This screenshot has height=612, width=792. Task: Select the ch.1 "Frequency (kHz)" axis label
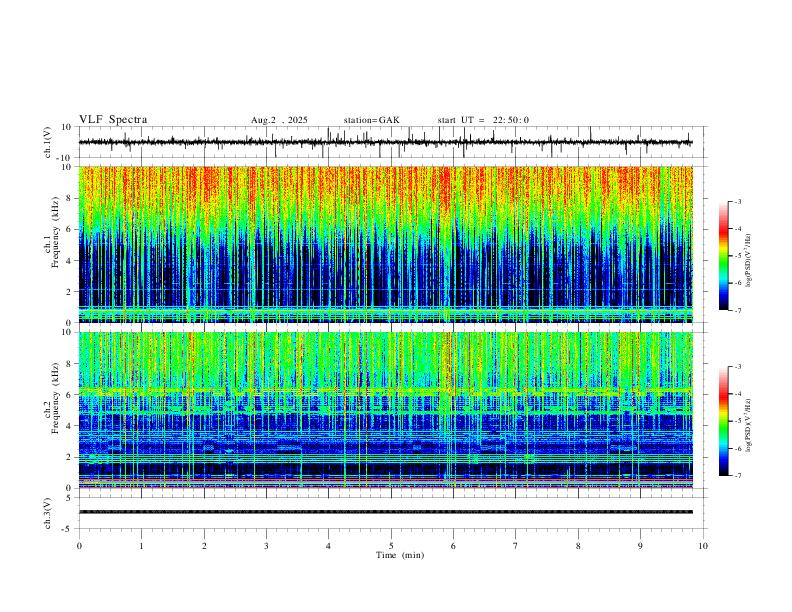tap(55, 232)
